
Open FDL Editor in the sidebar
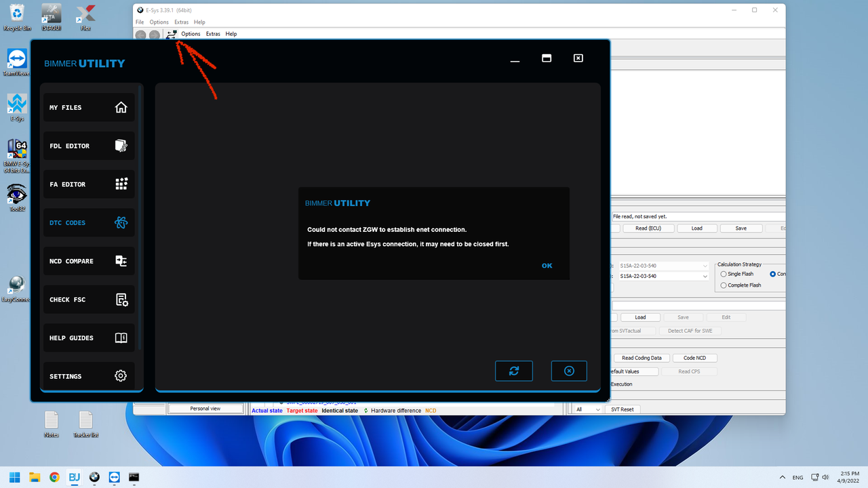pos(89,146)
